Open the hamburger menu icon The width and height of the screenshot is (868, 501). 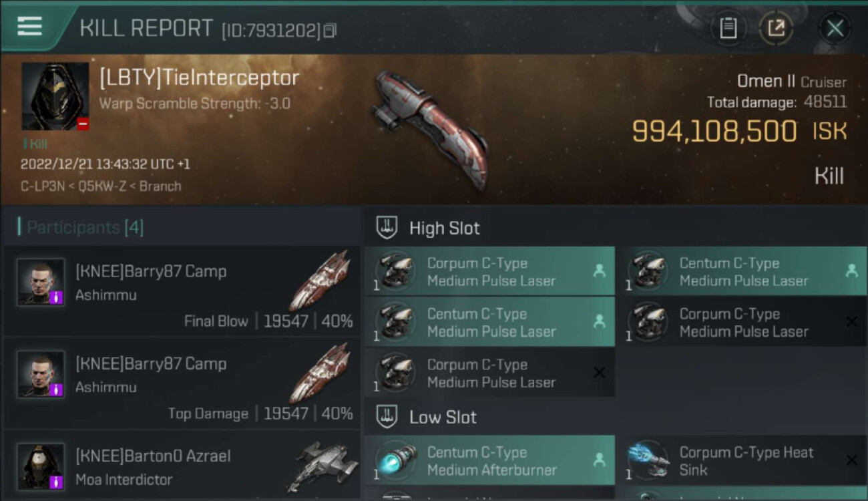coord(29,26)
